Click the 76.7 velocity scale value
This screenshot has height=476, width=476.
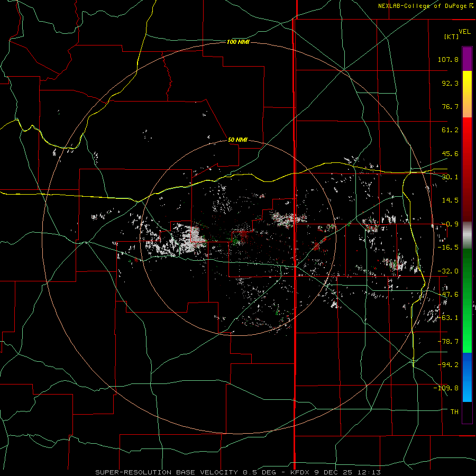click(x=450, y=106)
